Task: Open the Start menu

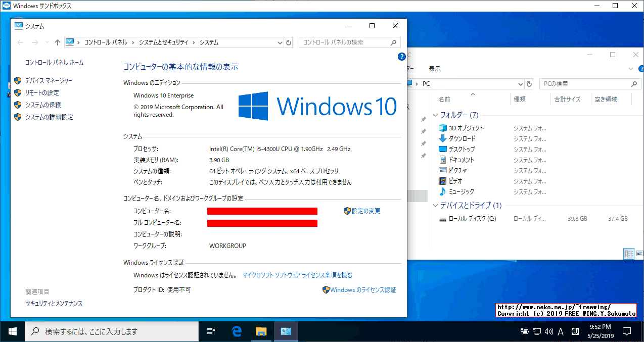Action: pyautogui.click(x=12, y=331)
